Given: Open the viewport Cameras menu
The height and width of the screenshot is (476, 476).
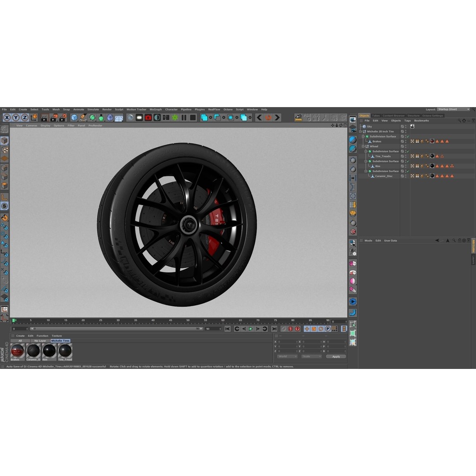Looking at the screenshot, I should 31,126.
